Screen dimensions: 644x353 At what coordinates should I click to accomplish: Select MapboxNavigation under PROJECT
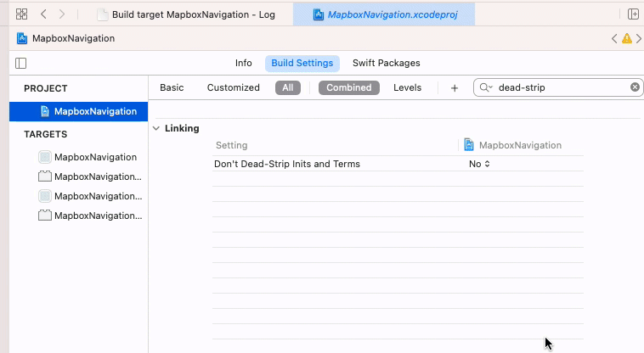(x=78, y=111)
